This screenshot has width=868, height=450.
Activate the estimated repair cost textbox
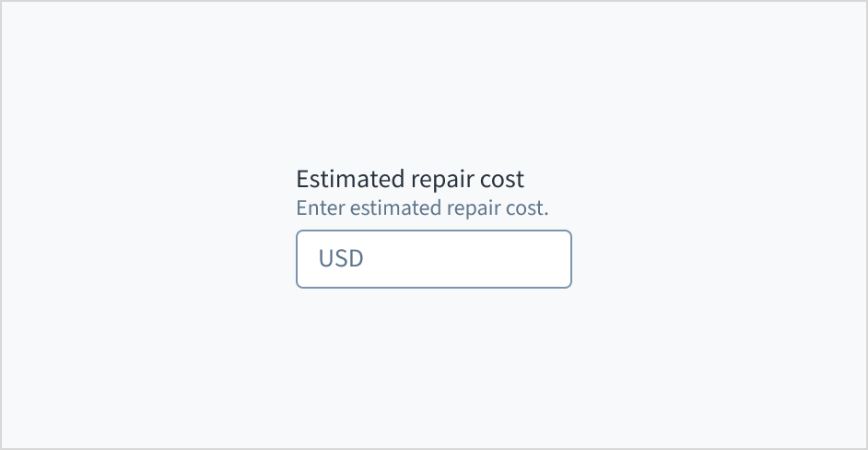[x=433, y=259]
